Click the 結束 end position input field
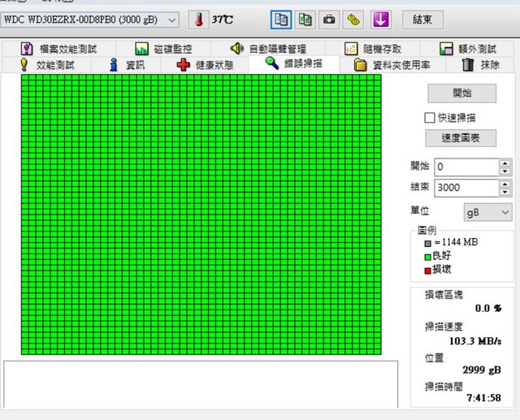The image size is (520, 420). [x=466, y=188]
